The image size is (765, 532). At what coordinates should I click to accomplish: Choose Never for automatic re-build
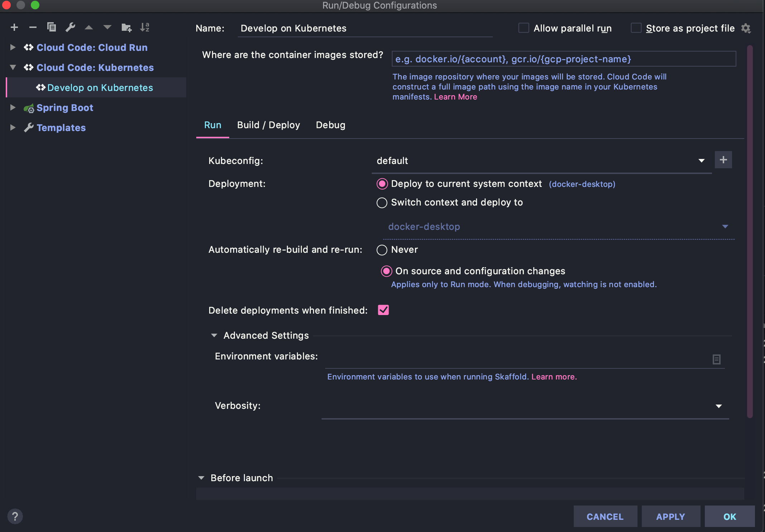click(x=382, y=250)
